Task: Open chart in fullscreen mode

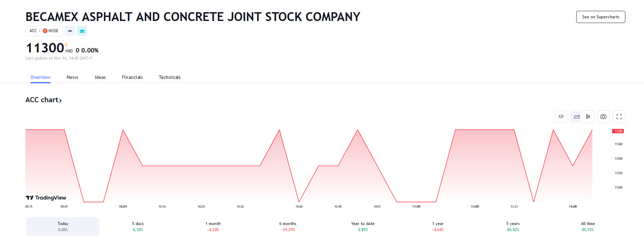Action: (619, 117)
